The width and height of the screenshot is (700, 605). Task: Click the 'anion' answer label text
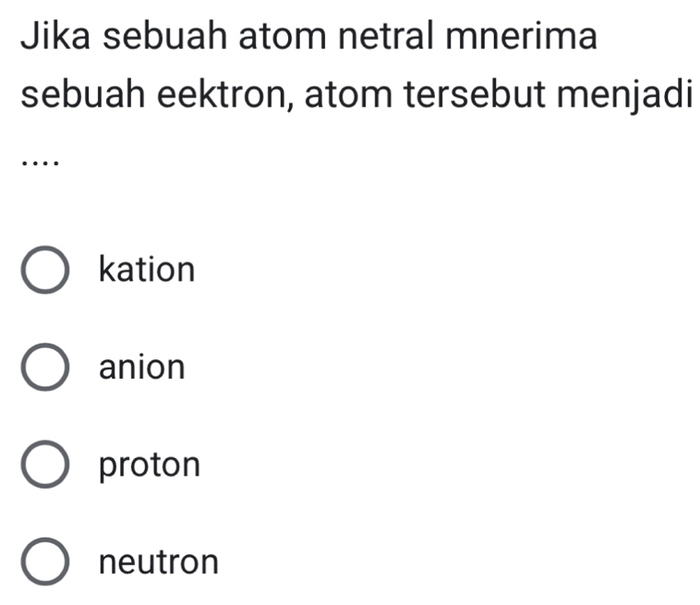[x=142, y=368]
